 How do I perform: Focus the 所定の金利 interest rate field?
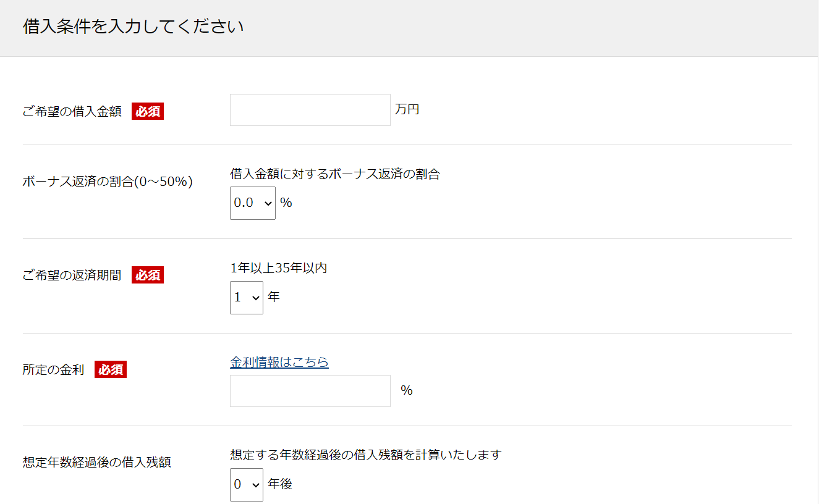[x=310, y=391]
